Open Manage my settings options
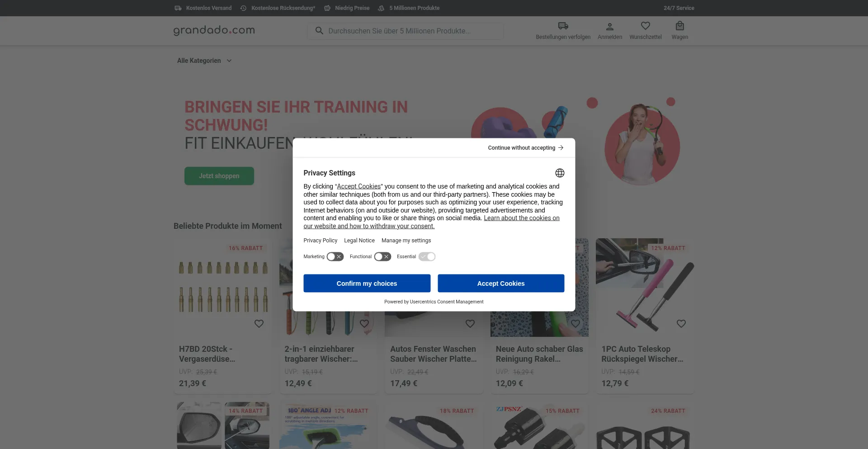This screenshot has width=868, height=449. [406, 241]
